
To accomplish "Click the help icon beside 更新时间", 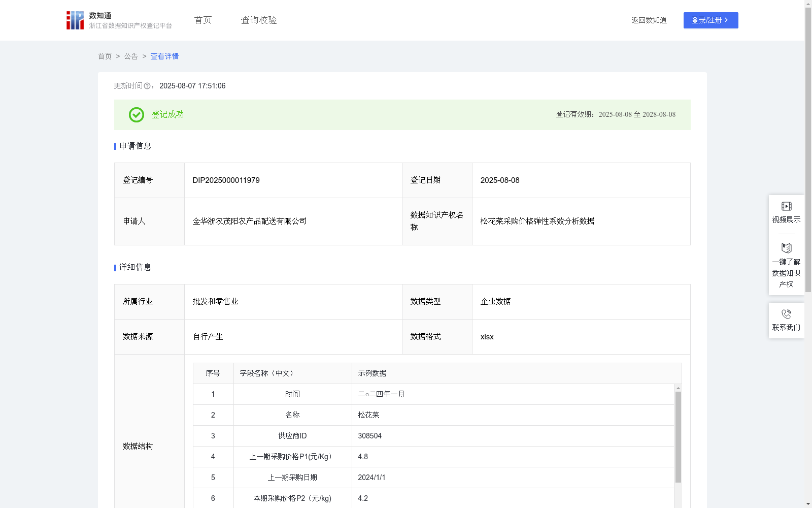I will pyautogui.click(x=147, y=86).
